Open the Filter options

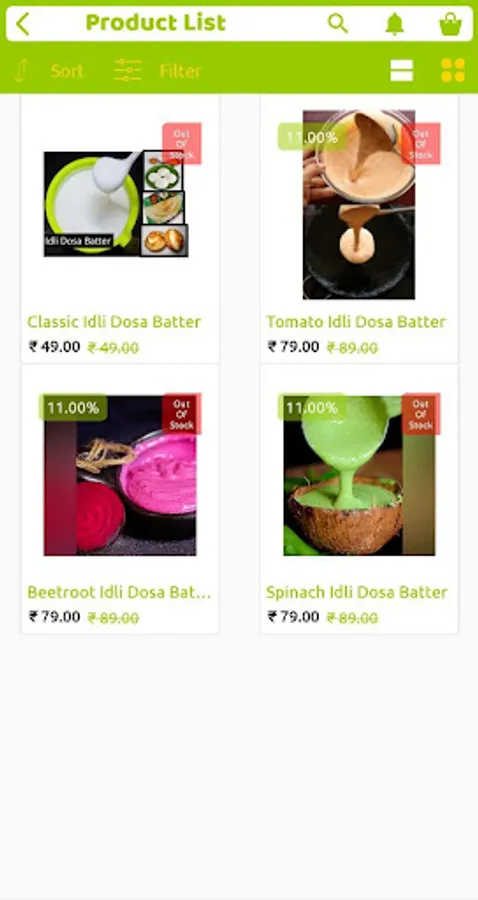pos(180,71)
